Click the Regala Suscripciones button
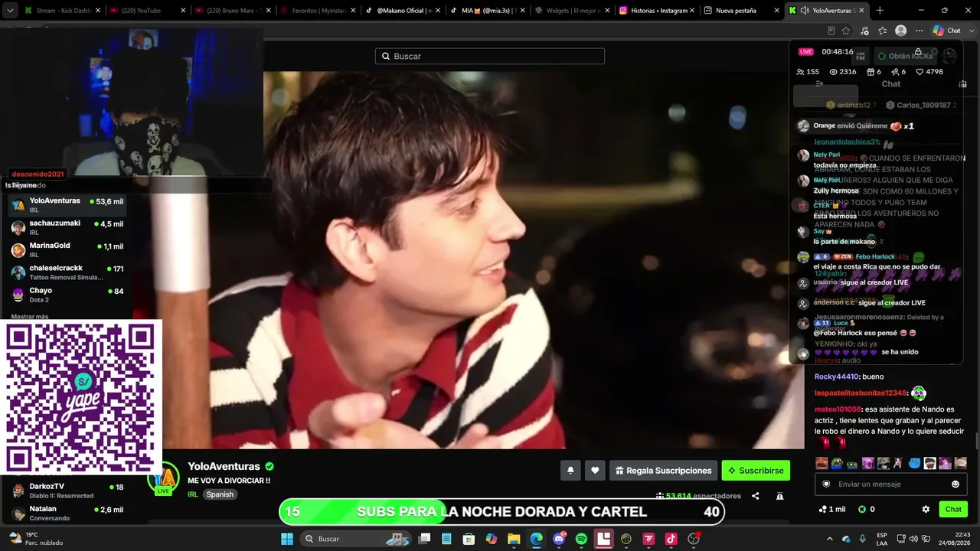The image size is (980, 551). pos(663,471)
